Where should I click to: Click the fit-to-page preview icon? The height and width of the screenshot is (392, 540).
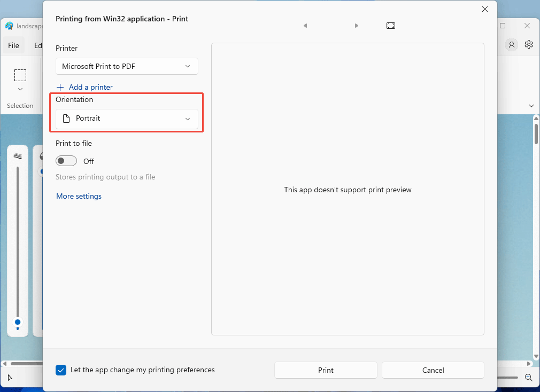390,26
